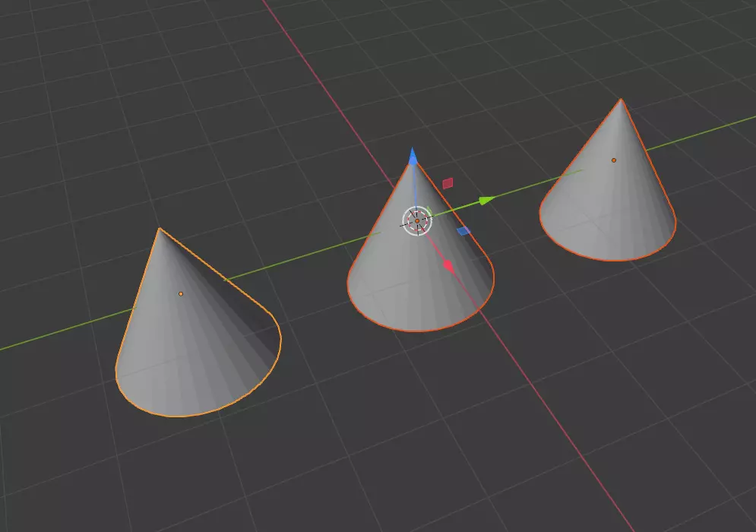
Task: Click the blue plane handle of gizmo
Action: click(463, 231)
